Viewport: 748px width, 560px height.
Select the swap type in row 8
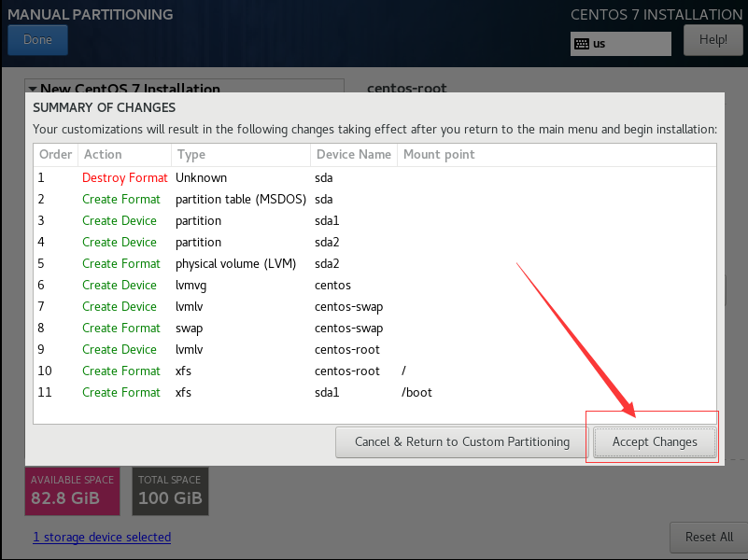[x=189, y=329]
